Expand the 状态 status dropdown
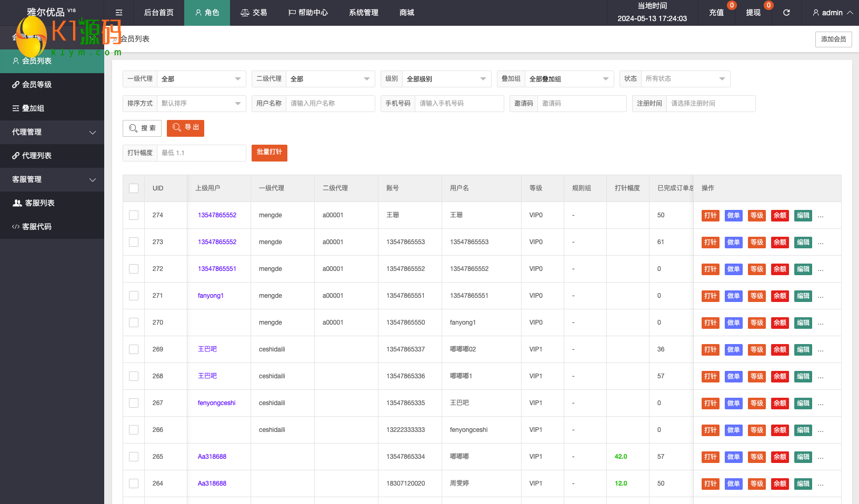This screenshot has width=859, height=504. tap(685, 79)
